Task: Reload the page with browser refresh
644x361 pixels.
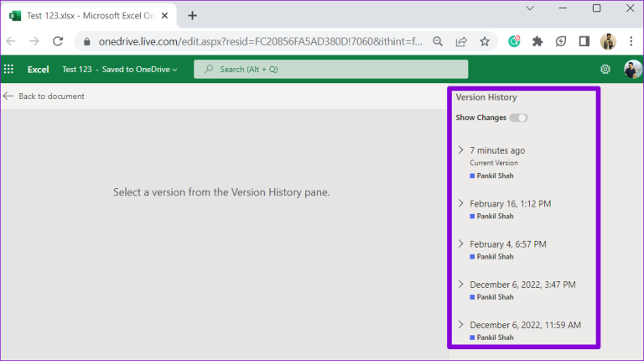Action: (58, 41)
